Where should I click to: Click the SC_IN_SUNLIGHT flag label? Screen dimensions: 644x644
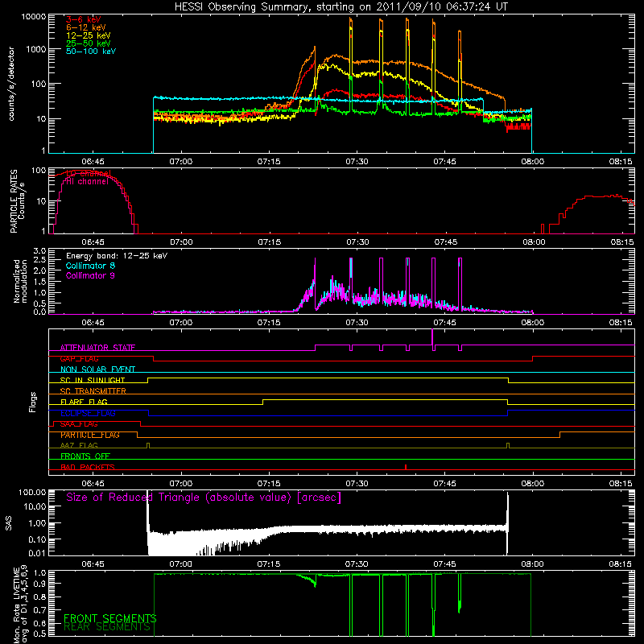pyautogui.click(x=93, y=380)
